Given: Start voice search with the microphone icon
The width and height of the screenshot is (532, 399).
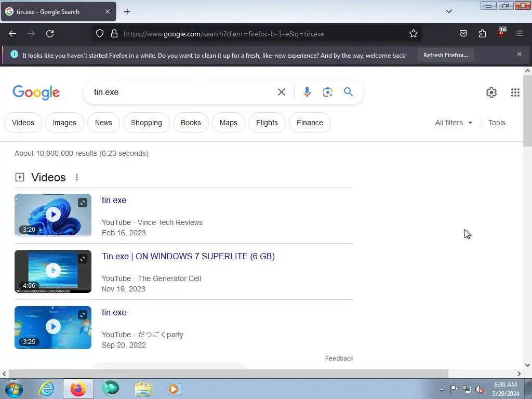Looking at the screenshot, I should point(307,92).
